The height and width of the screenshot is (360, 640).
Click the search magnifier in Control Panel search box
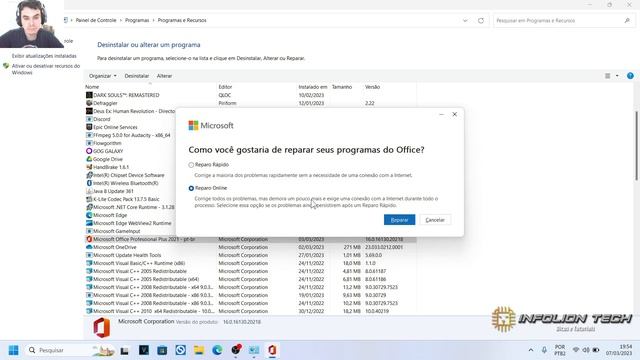click(627, 20)
